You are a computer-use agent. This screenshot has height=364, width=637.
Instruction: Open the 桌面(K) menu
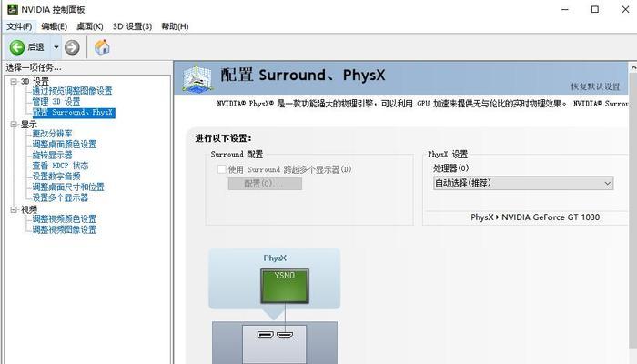point(90,26)
